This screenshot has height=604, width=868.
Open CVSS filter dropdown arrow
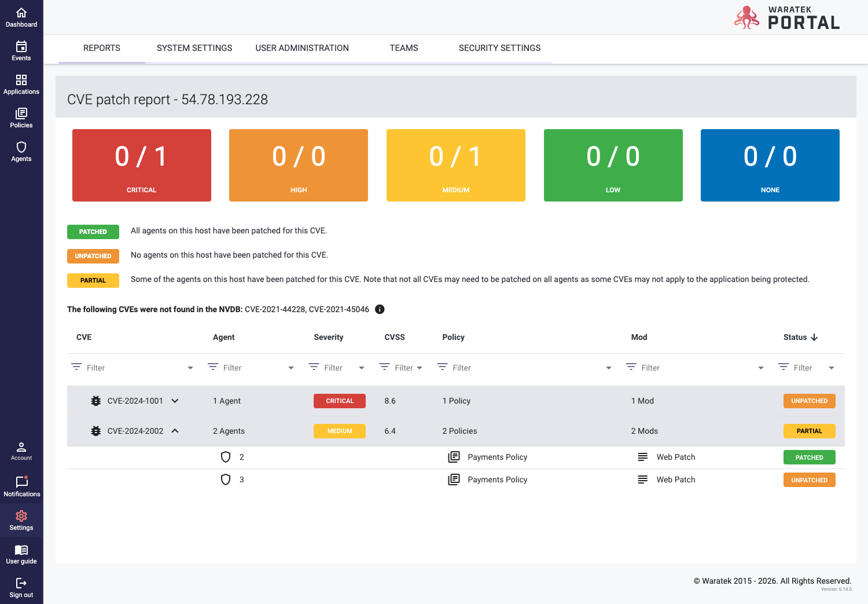420,368
